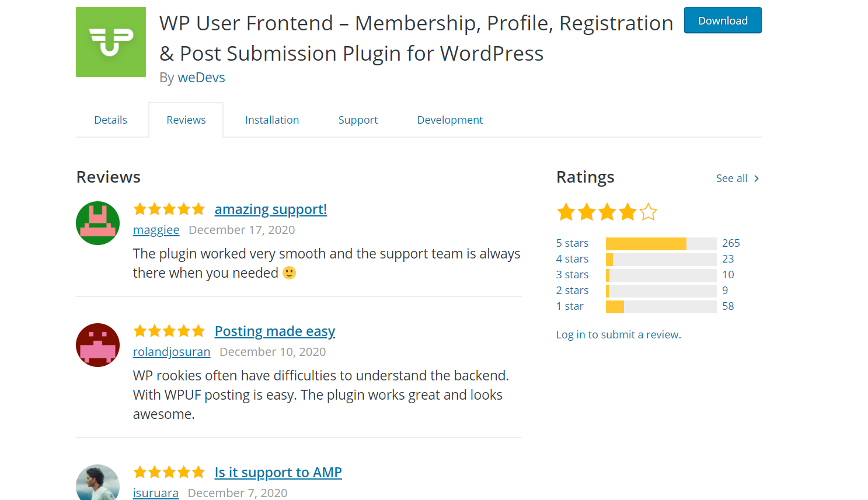This screenshot has height=500, width=868.
Task: Click the four-star rating under Ratings
Action: click(606, 212)
